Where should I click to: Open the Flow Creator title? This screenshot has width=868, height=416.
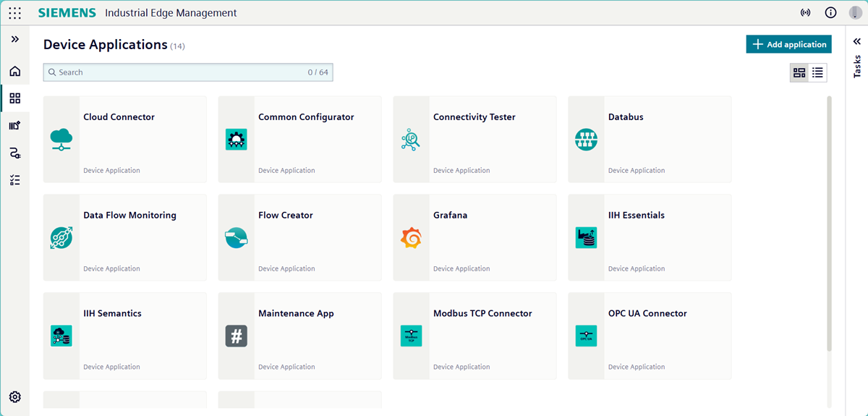pos(286,216)
